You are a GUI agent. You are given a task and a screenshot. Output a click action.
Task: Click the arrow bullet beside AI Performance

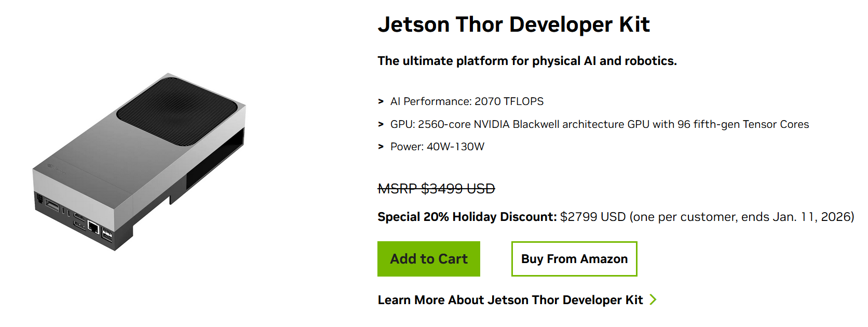pos(381,101)
